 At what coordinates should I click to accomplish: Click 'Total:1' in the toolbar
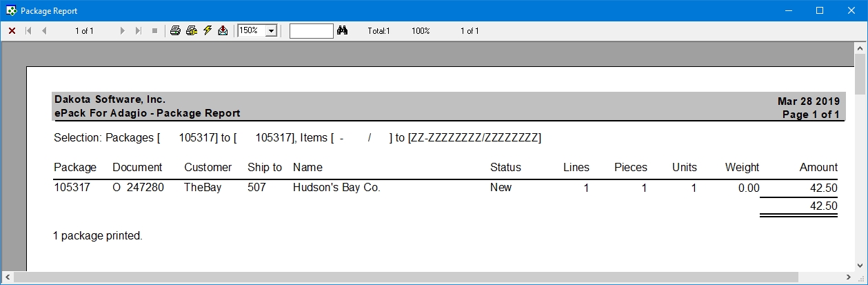coord(379,31)
